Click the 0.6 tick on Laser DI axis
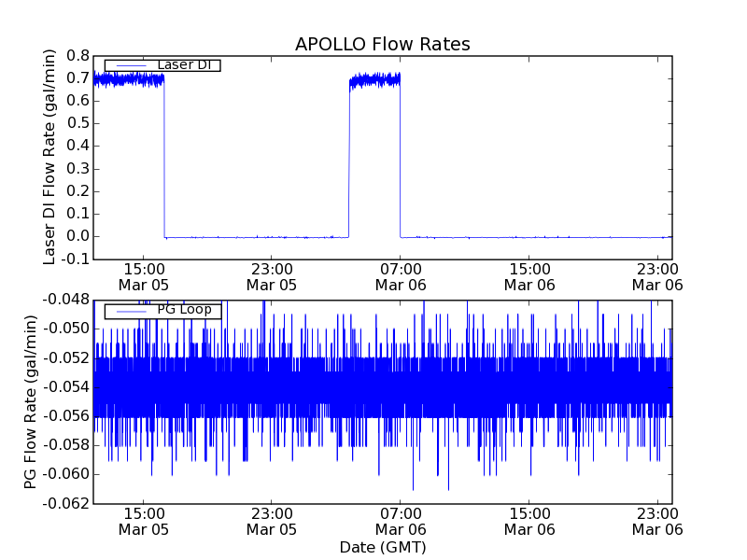747x560 pixels. coord(78,101)
